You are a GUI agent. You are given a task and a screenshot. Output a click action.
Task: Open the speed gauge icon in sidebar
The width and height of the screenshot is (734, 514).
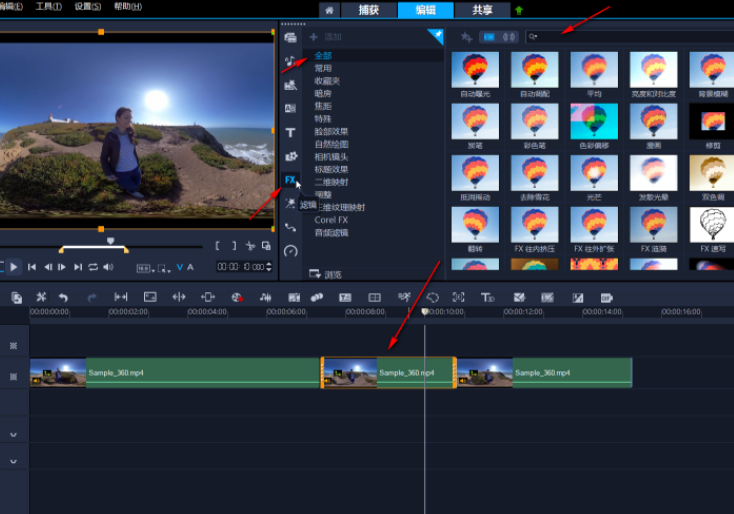[290, 252]
